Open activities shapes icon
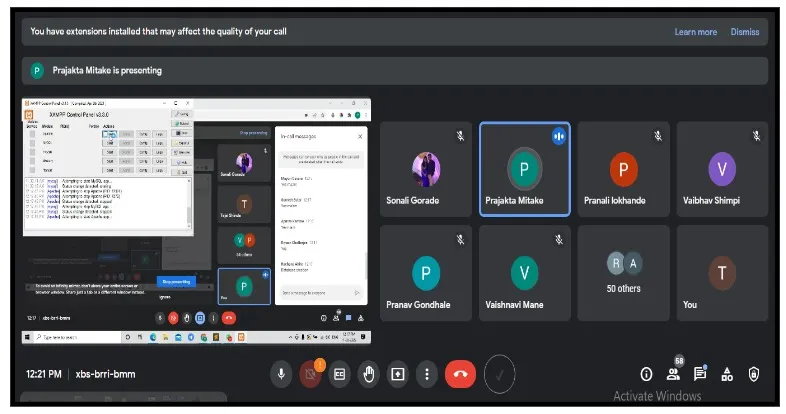This screenshot has height=414, width=786. pyautogui.click(x=727, y=374)
